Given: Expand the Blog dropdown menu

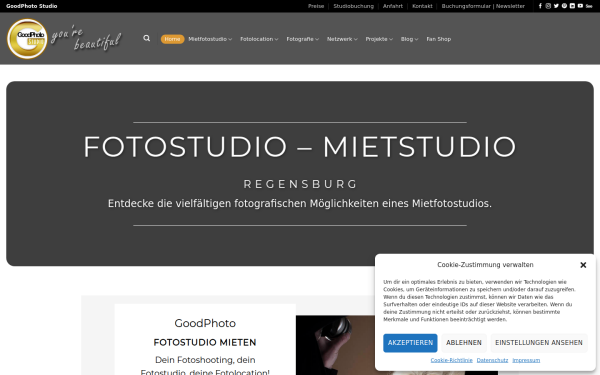Looking at the screenshot, I should (x=409, y=39).
